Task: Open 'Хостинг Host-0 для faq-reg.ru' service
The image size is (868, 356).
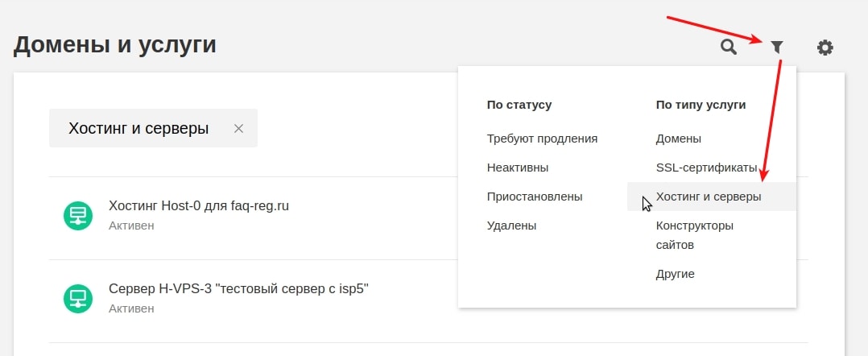Action: click(199, 206)
